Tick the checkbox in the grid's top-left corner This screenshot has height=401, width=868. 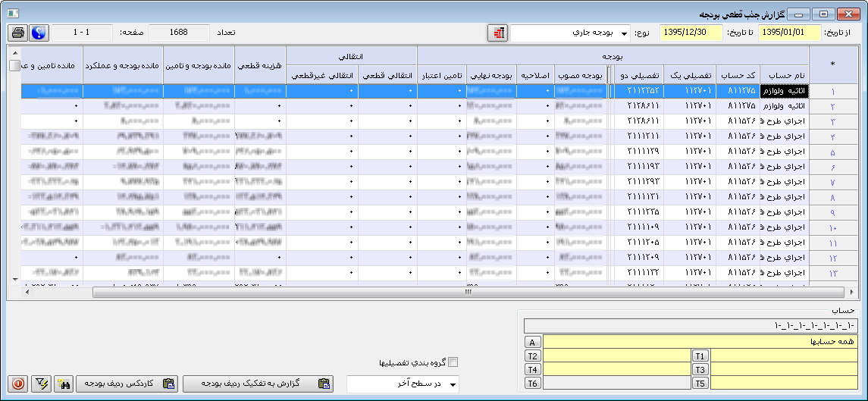coord(14,66)
